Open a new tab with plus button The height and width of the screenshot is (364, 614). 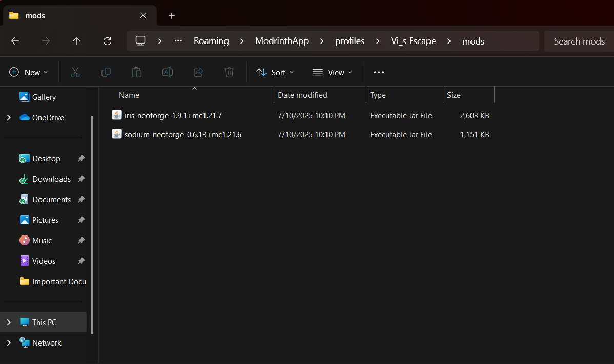pos(172,16)
